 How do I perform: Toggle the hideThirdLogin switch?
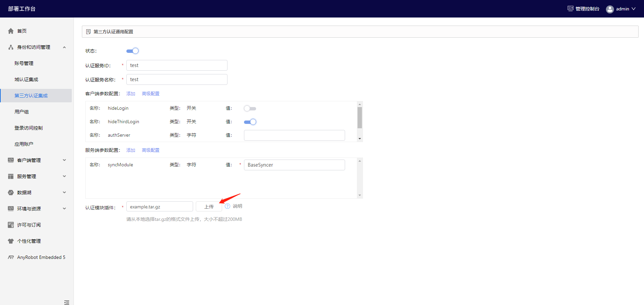click(250, 122)
